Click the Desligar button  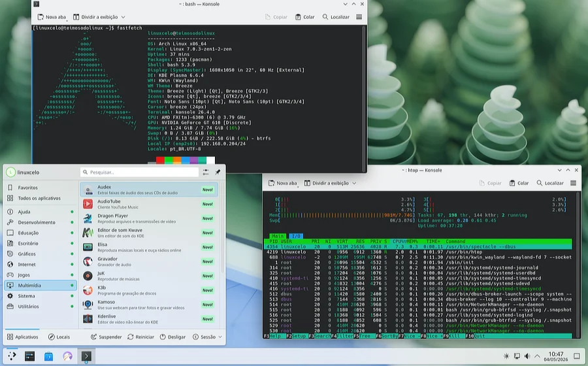[172, 337]
